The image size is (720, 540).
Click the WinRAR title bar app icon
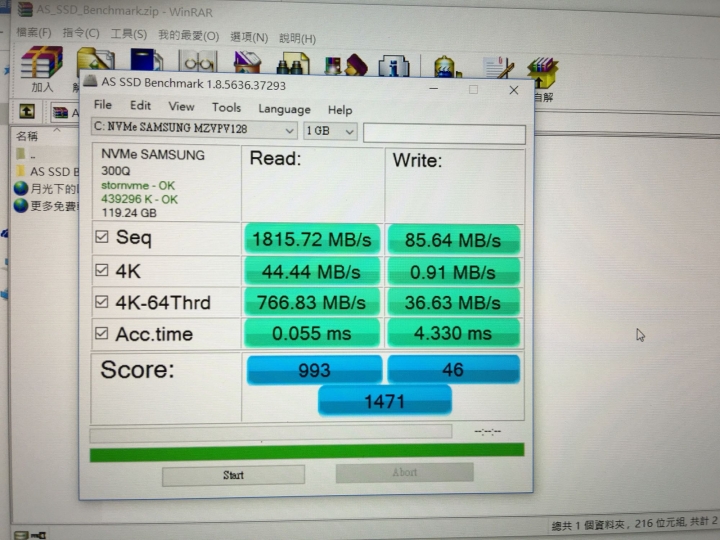[25, 9]
